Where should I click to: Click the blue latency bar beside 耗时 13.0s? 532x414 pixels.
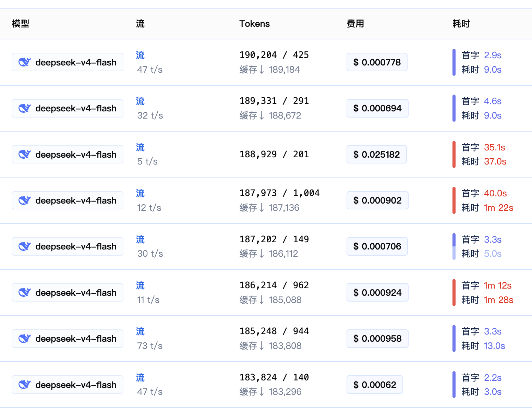tap(454, 338)
